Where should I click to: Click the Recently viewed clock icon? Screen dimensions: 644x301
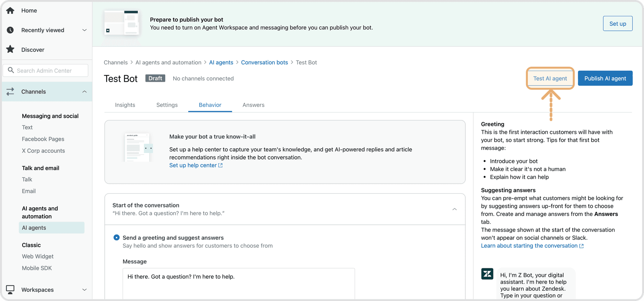click(10, 30)
